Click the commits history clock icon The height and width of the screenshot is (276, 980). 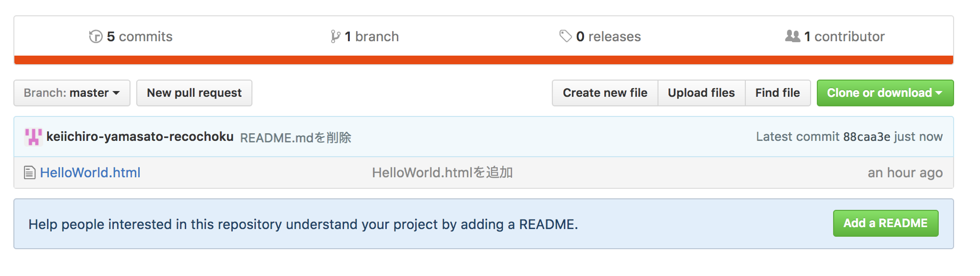(x=96, y=37)
